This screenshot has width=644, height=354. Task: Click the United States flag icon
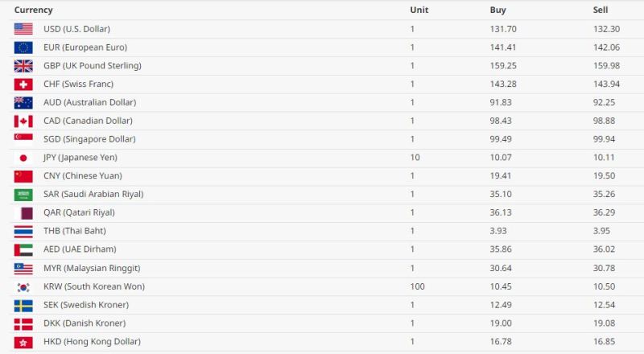(23, 29)
